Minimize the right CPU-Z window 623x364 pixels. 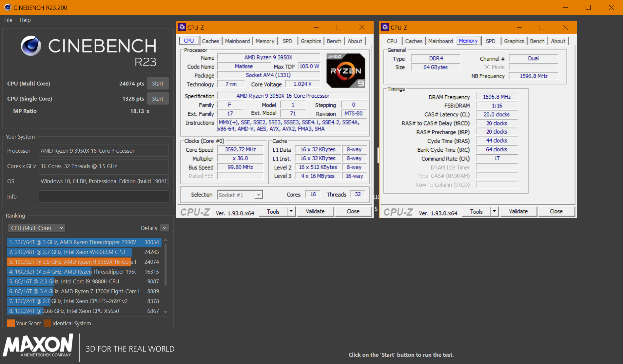[x=519, y=28]
